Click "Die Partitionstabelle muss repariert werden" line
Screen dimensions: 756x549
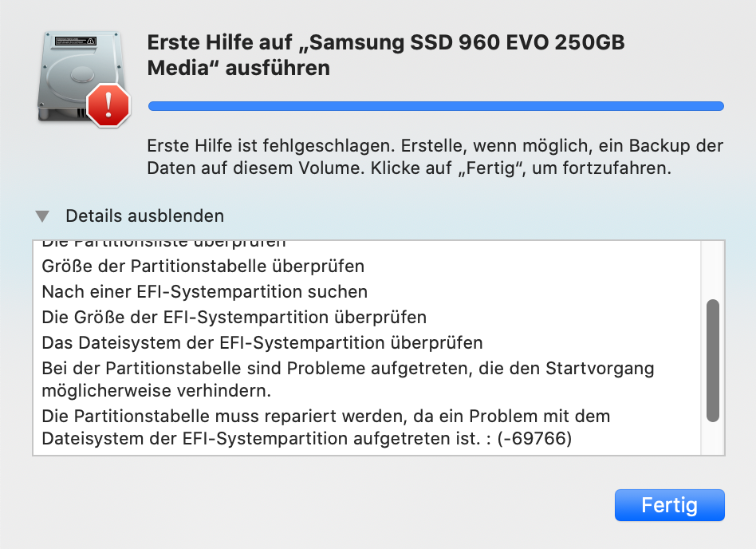tap(325, 417)
